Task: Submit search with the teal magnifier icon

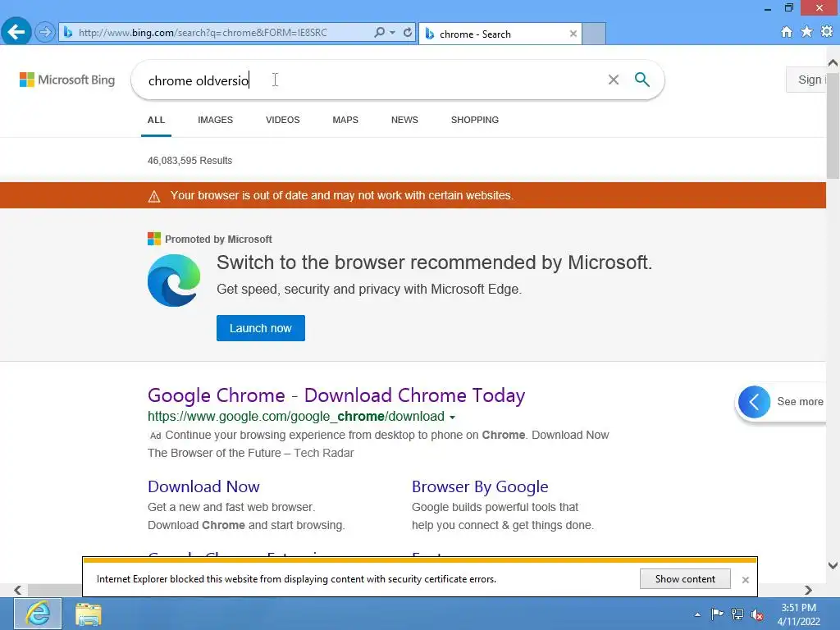Action: (641, 80)
